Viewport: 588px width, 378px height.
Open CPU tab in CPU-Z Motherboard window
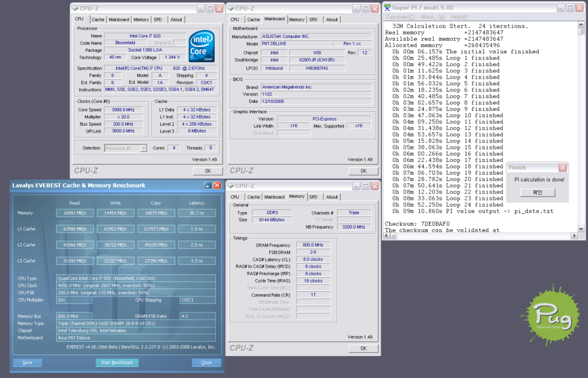235,20
